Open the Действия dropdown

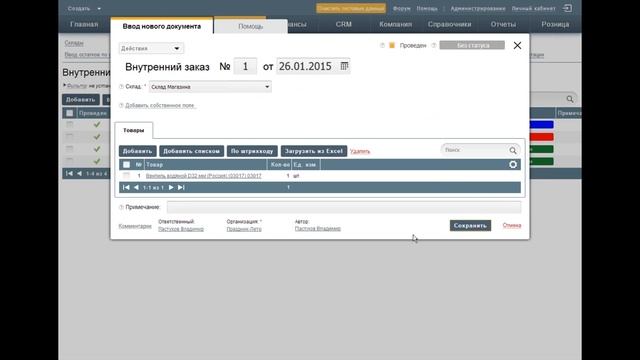(x=151, y=48)
